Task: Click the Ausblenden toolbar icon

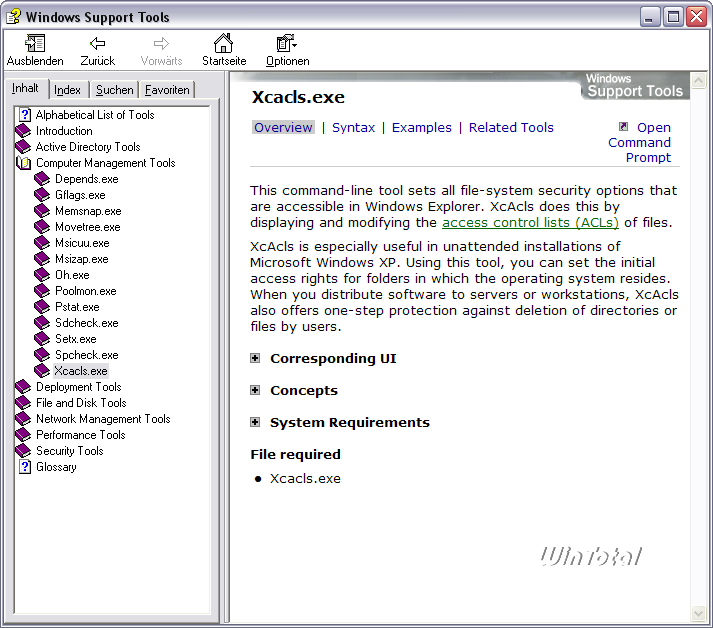Action: pyautogui.click(x=35, y=43)
